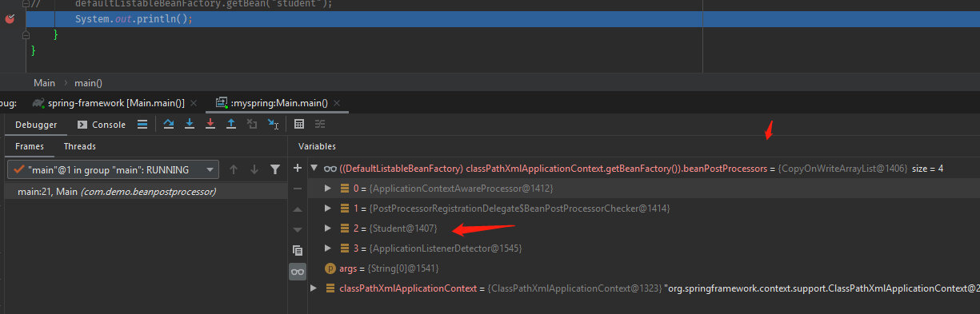Toggle the show watches glasses icon
980x314 pixels.
pyautogui.click(x=298, y=272)
